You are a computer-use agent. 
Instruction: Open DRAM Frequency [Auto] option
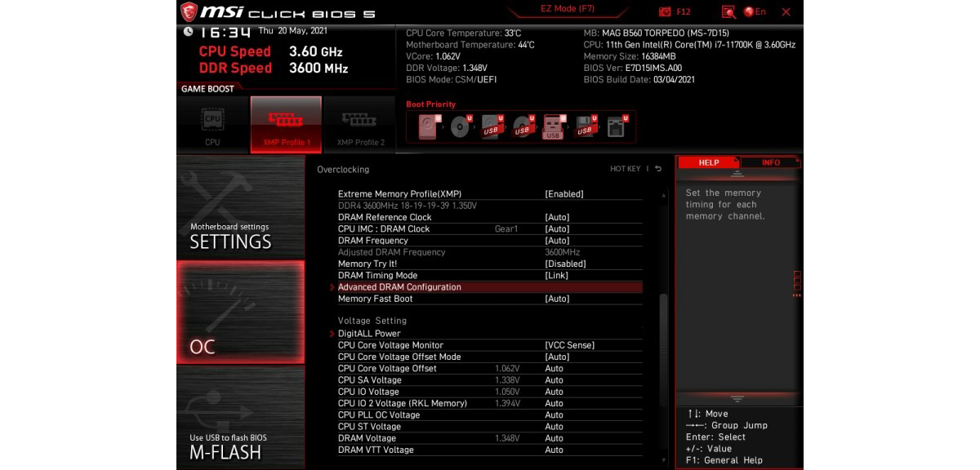pos(557,241)
